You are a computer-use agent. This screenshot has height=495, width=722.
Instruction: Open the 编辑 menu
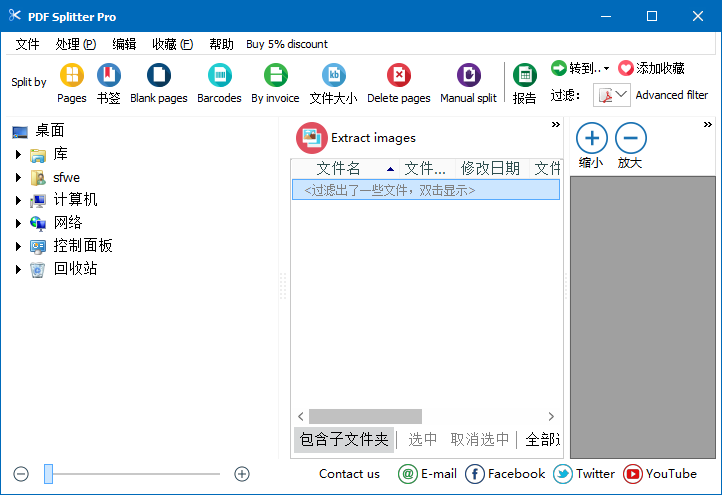[x=124, y=44]
